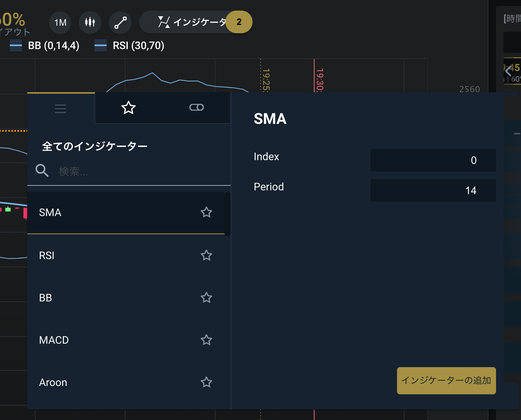The width and height of the screenshot is (521, 420).
Task: Open the active indicators toggle tab
Action: (196, 108)
